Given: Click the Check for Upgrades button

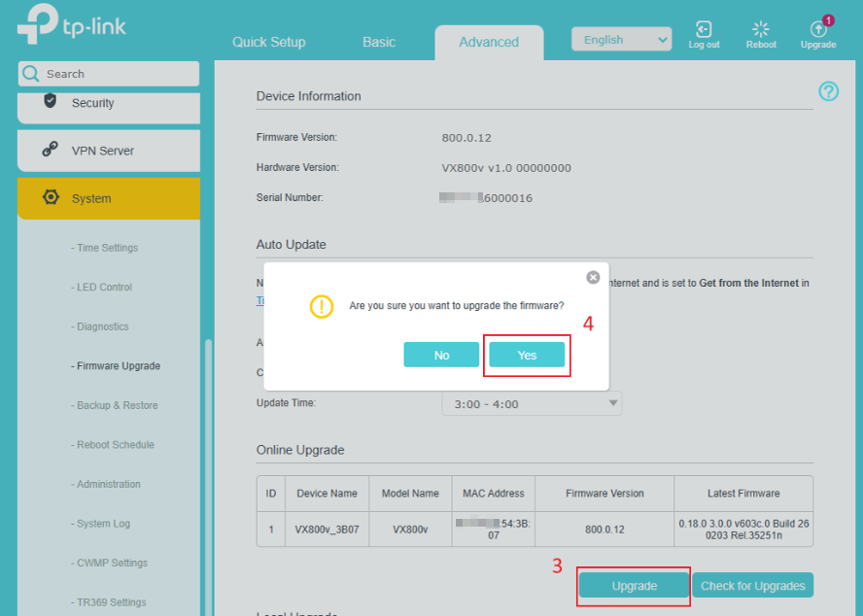Looking at the screenshot, I should pos(752,585).
